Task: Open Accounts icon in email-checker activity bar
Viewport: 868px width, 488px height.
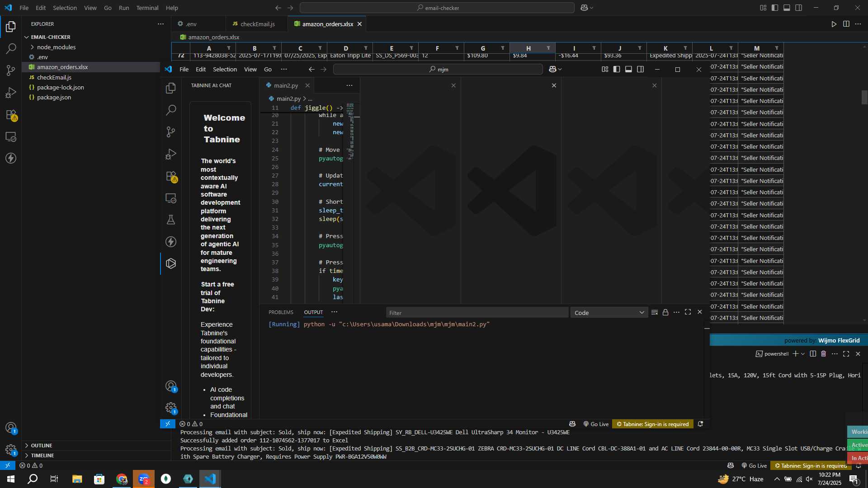Action: [11, 427]
